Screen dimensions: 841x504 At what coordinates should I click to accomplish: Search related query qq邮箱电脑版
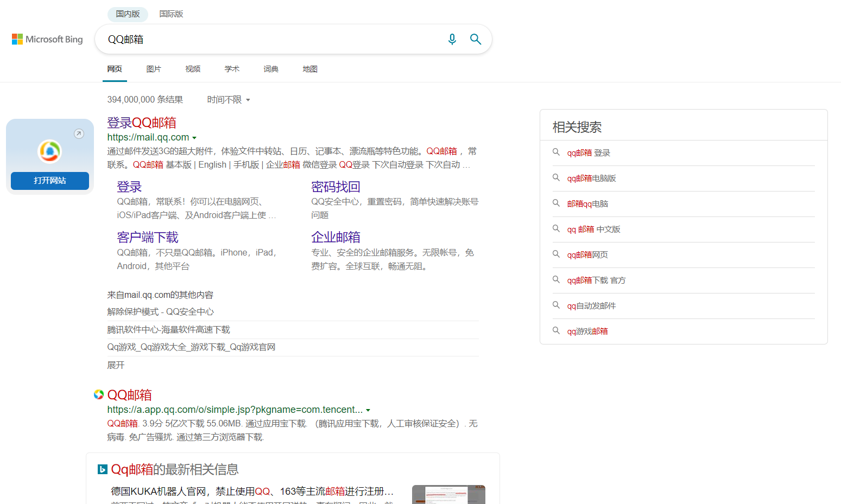click(591, 178)
